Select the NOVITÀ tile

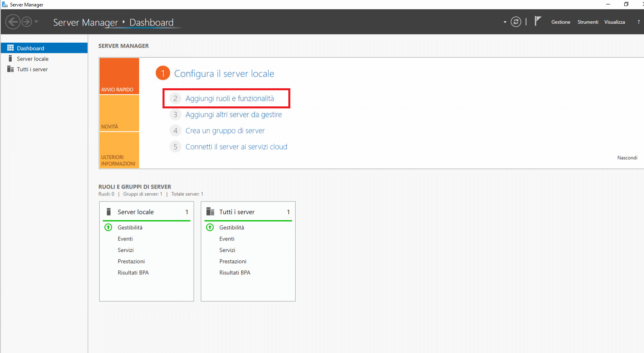119,113
